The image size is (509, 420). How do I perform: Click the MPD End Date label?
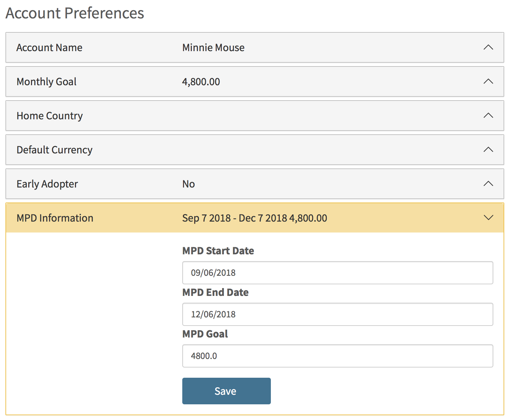pos(215,292)
